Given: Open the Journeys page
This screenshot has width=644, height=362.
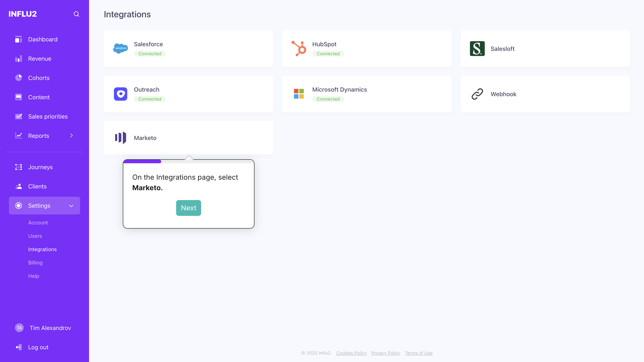Looking at the screenshot, I should (45, 167).
